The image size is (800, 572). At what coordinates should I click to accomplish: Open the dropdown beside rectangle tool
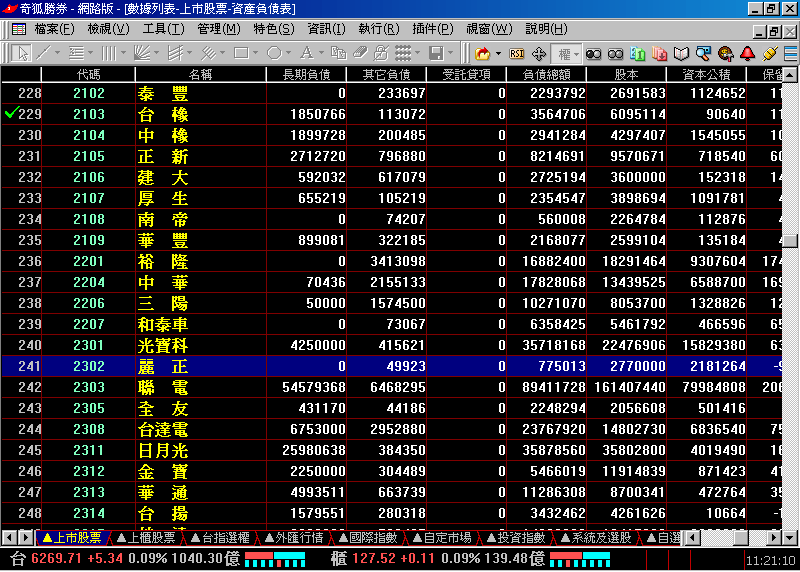pyautogui.click(x=255, y=53)
